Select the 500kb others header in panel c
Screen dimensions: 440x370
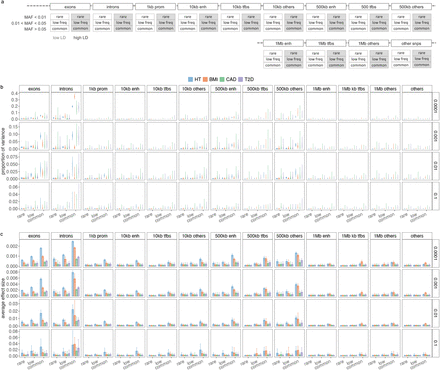(x=289, y=236)
